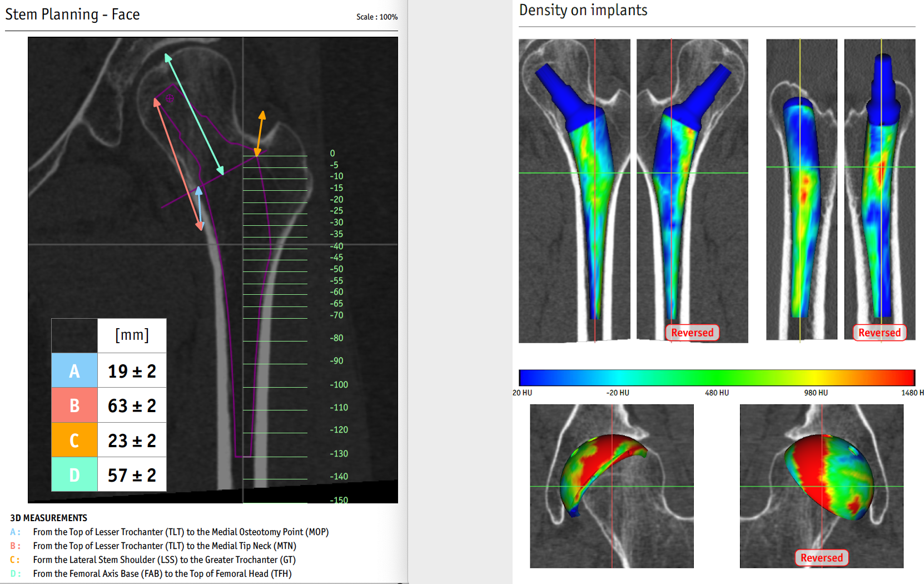Click the '-100' depth scale label
Viewport: 924px width, 584px height.
(339, 384)
